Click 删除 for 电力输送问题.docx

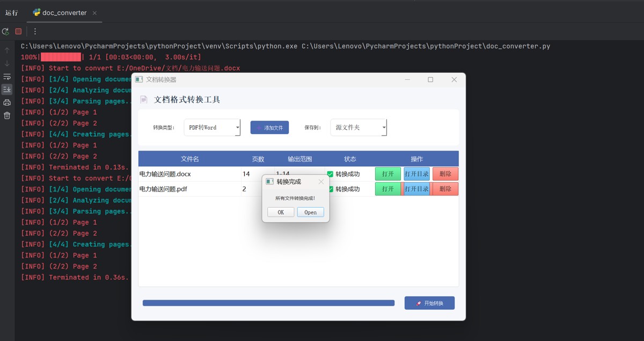(x=445, y=174)
